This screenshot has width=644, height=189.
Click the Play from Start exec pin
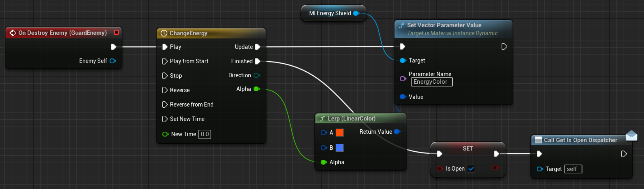(165, 61)
